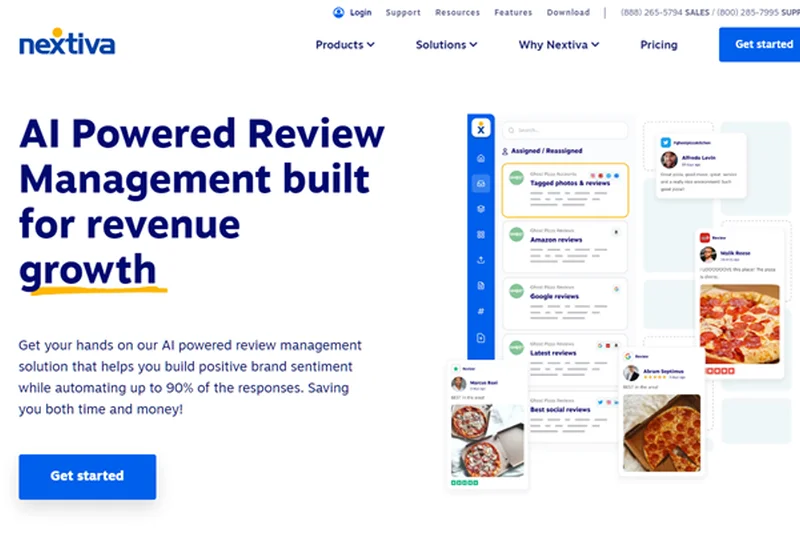Click the magnifier icon in the search field
Screen dimensions: 800x533
click(511, 130)
